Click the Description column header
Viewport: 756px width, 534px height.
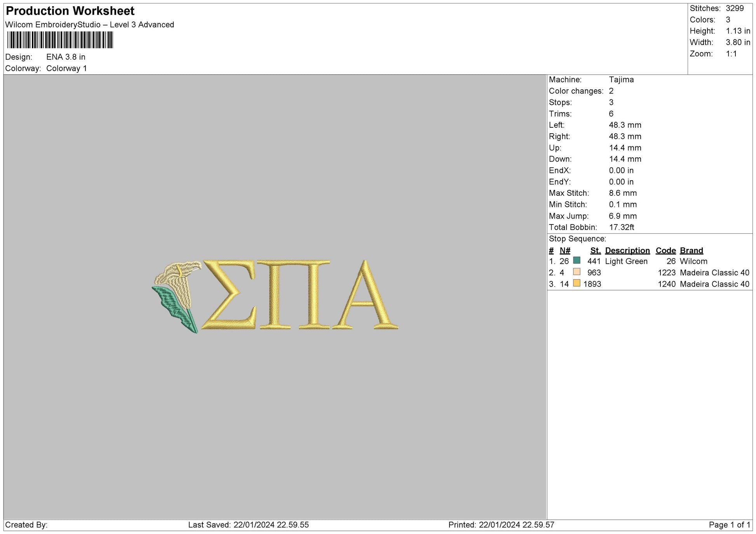[628, 250]
